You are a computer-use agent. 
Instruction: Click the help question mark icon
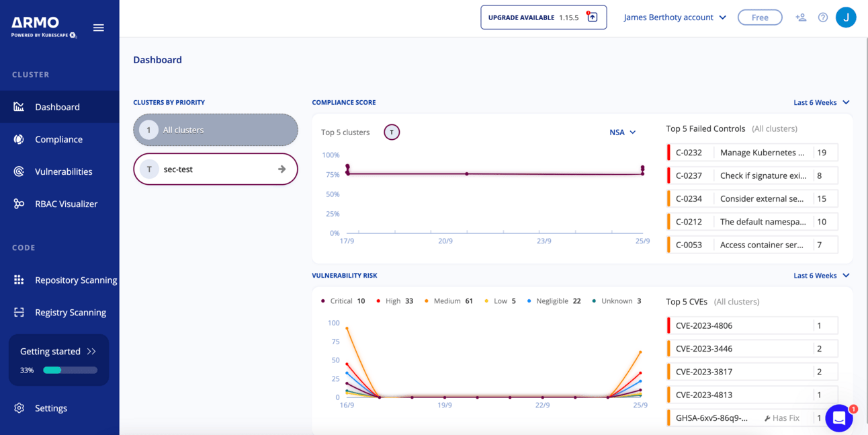point(822,17)
